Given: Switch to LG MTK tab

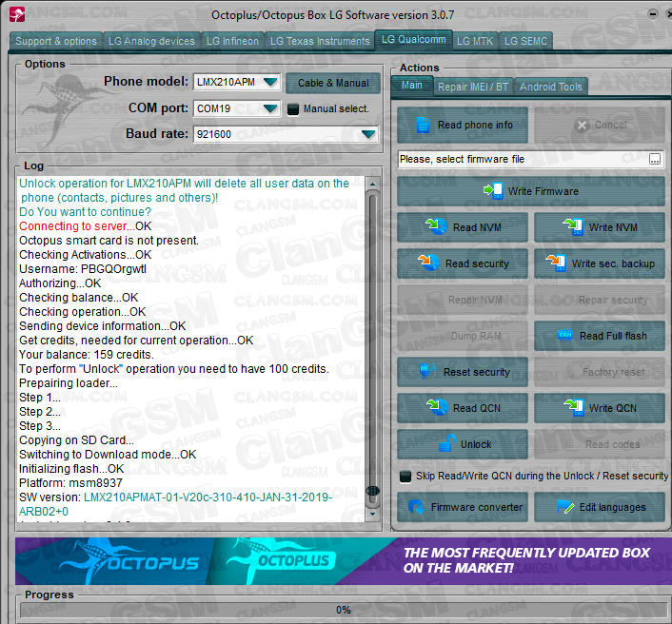Looking at the screenshot, I should point(475,41).
